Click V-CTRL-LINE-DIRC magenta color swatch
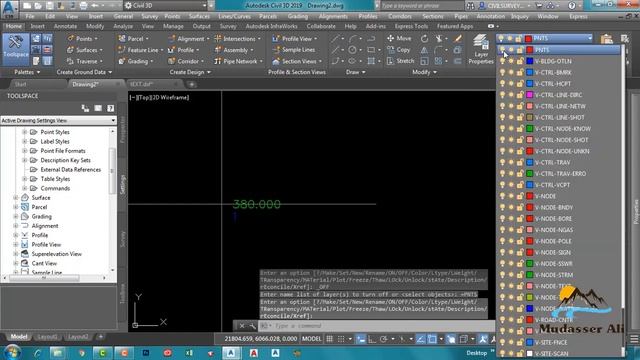 click(x=529, y=95)
